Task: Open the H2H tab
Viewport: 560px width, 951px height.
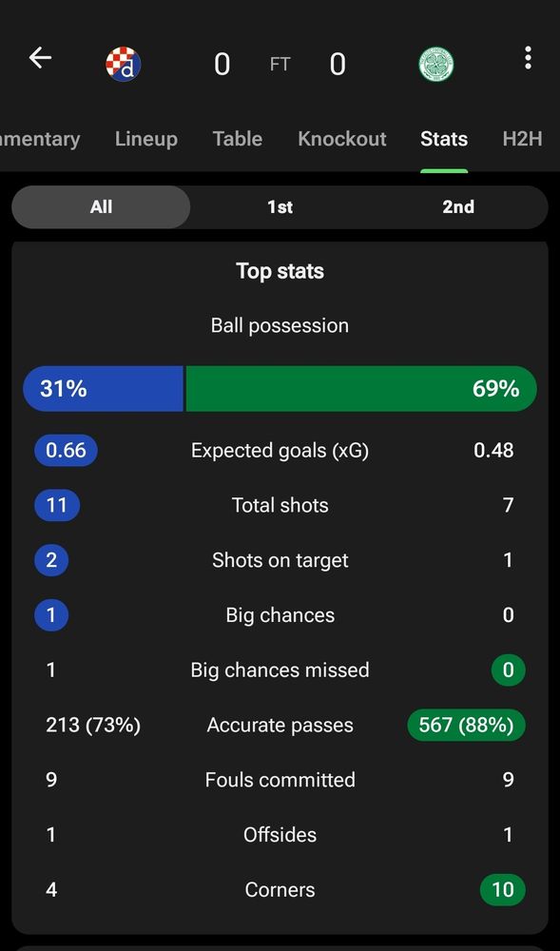Action: [x=522, y=139]
